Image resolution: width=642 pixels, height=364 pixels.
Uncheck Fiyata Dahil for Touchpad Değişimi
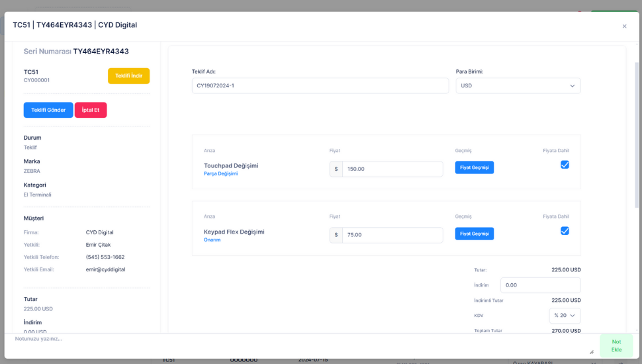click(x=565, y=165)
